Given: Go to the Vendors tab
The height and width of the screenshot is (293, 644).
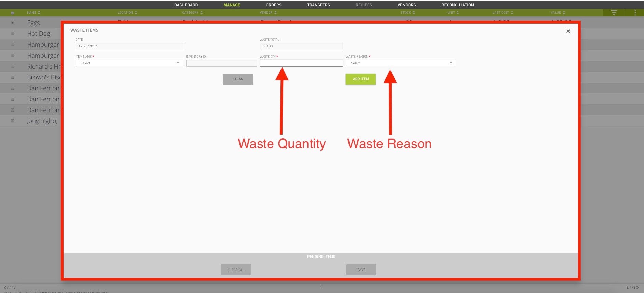Looking at the screenshot, I should click(x=407, y=5).
